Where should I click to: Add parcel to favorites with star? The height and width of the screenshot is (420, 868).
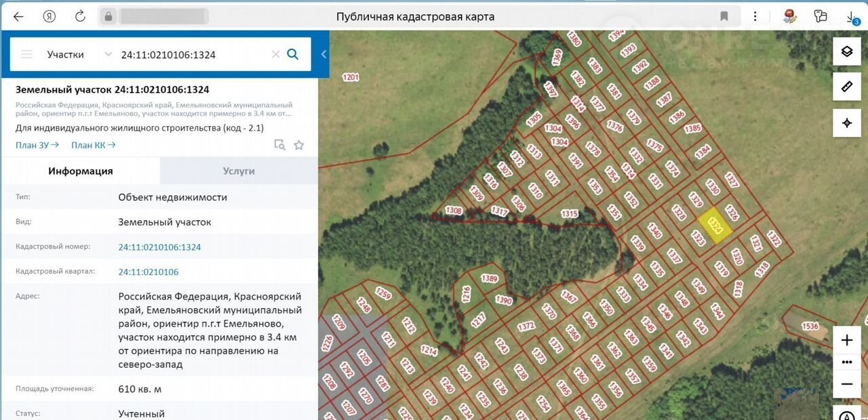click(x=299, y=144)
